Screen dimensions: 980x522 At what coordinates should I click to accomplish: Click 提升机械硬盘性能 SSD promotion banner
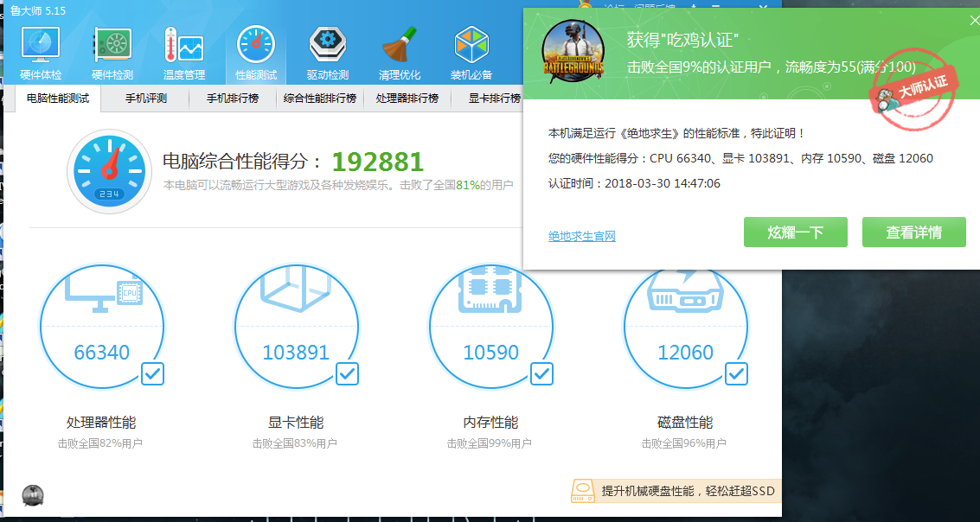point(676,491)
